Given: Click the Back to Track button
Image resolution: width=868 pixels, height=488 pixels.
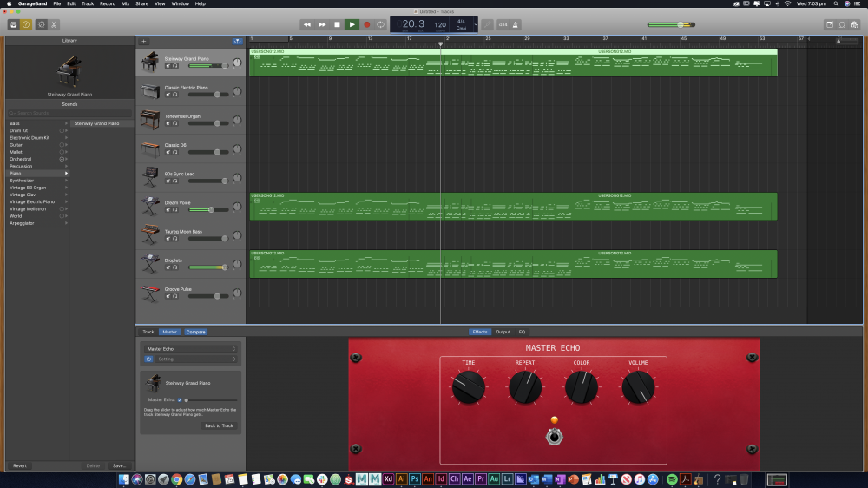Looking at the screenshot, I should coord(219,425).
